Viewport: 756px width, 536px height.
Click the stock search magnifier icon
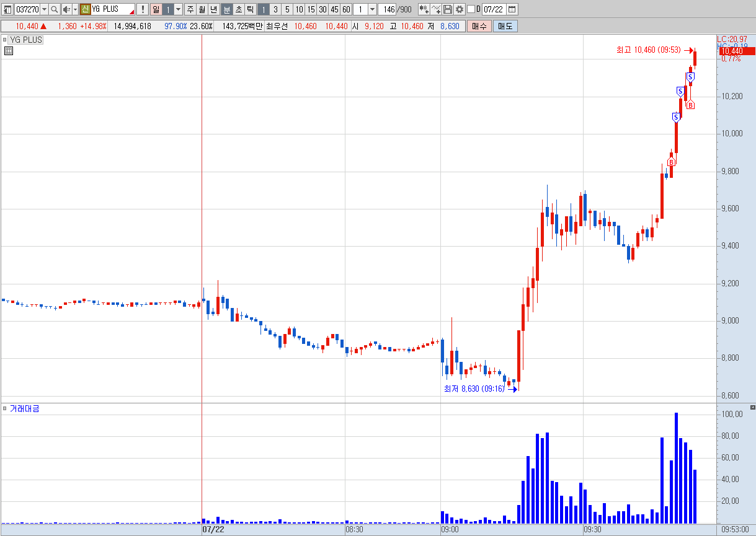point(54,9)
